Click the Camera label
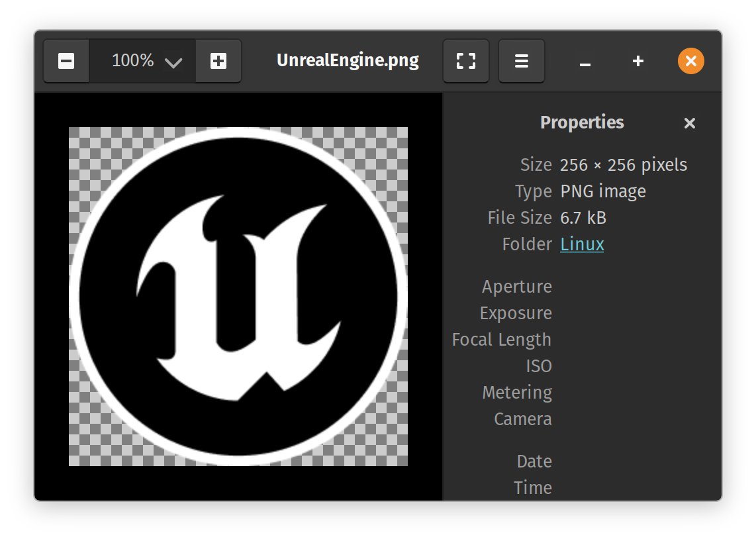 click(x=522, y=419)
